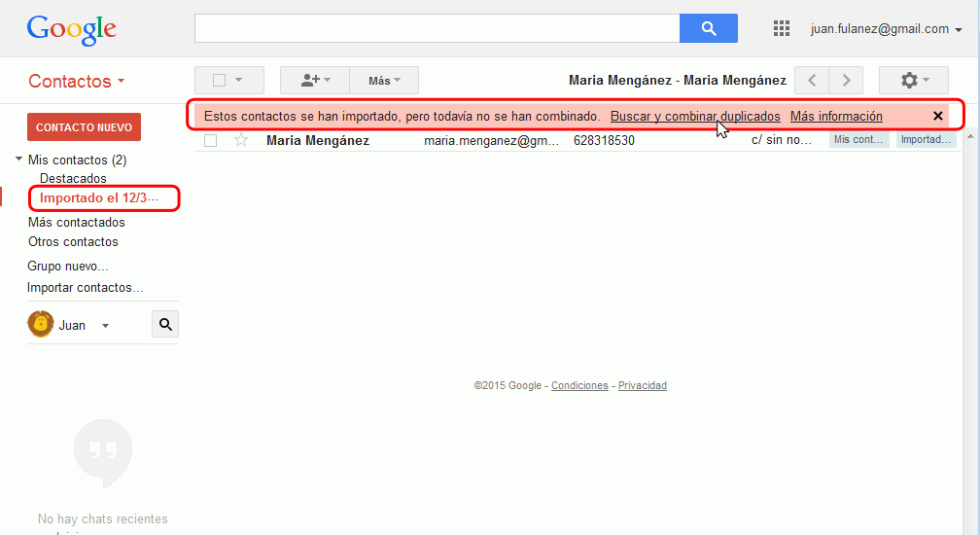Open the select-all dropdown arrow
The image size is (980, 535).
[x=239, y=80]
